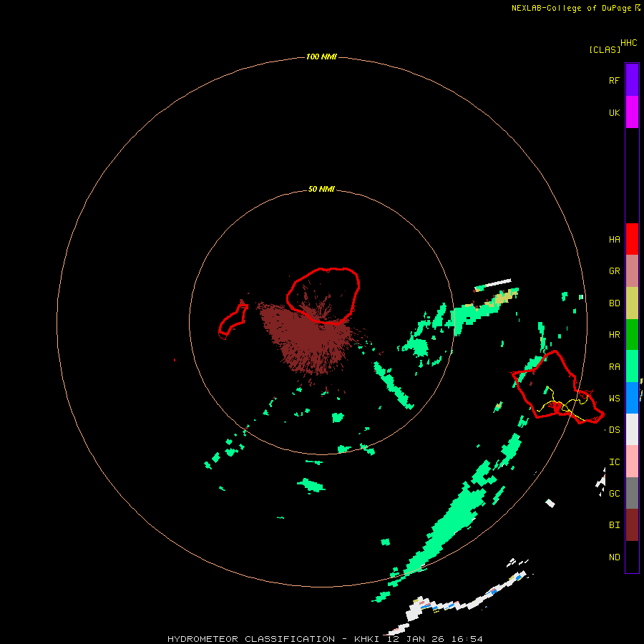
Task: Click the 100 NMI range ring label
Action: coord(321,57)
